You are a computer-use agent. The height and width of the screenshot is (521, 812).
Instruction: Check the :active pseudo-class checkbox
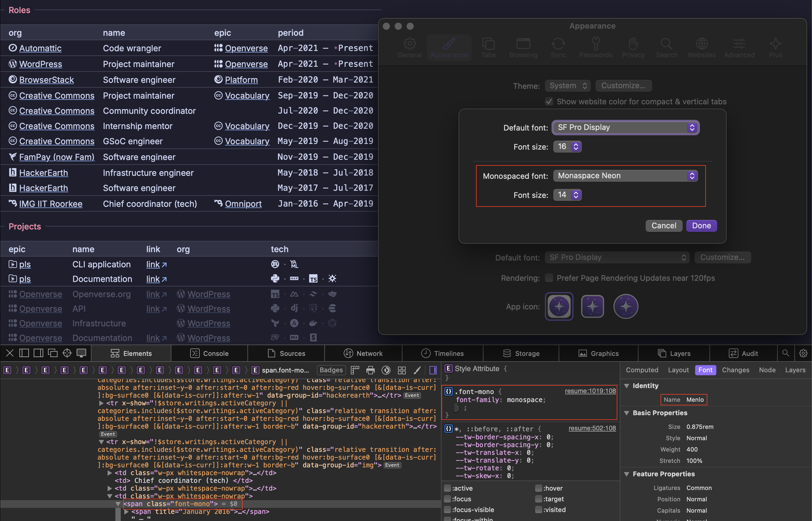pos(447,488)
